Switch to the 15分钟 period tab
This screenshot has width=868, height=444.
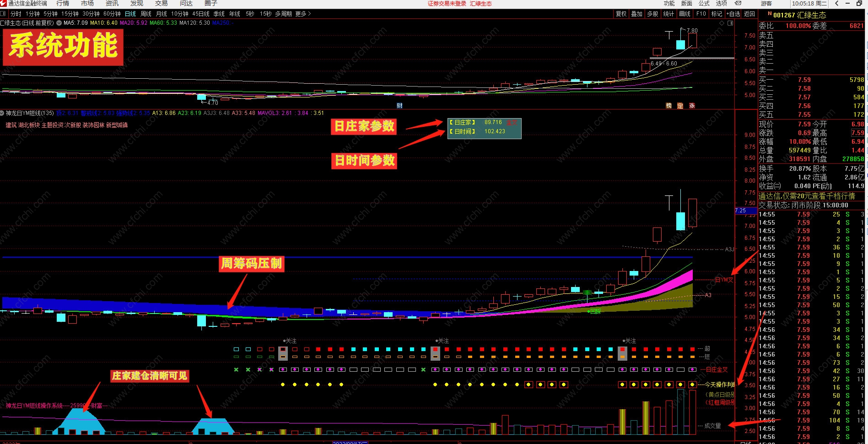pos(70,14)
